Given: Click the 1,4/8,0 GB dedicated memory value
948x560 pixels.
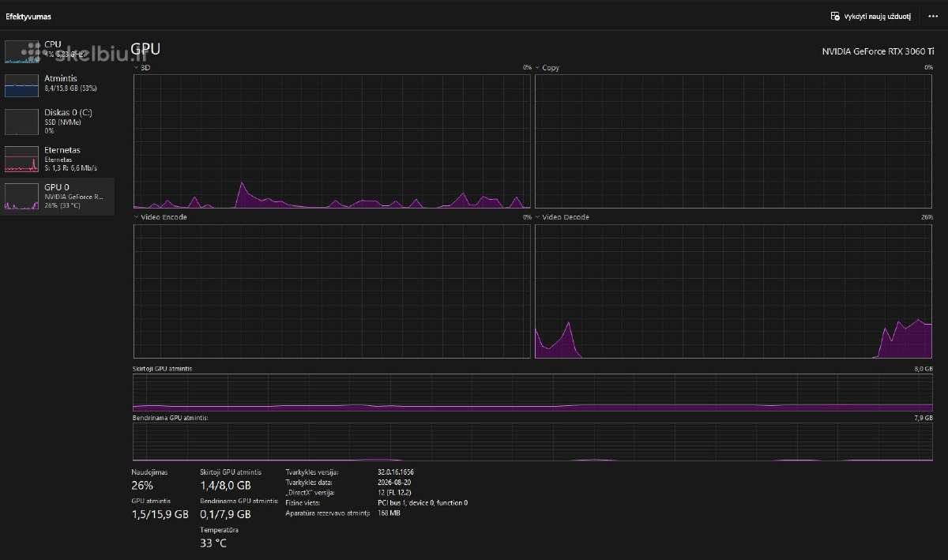Looking at the screenshot, I should 226,486.
